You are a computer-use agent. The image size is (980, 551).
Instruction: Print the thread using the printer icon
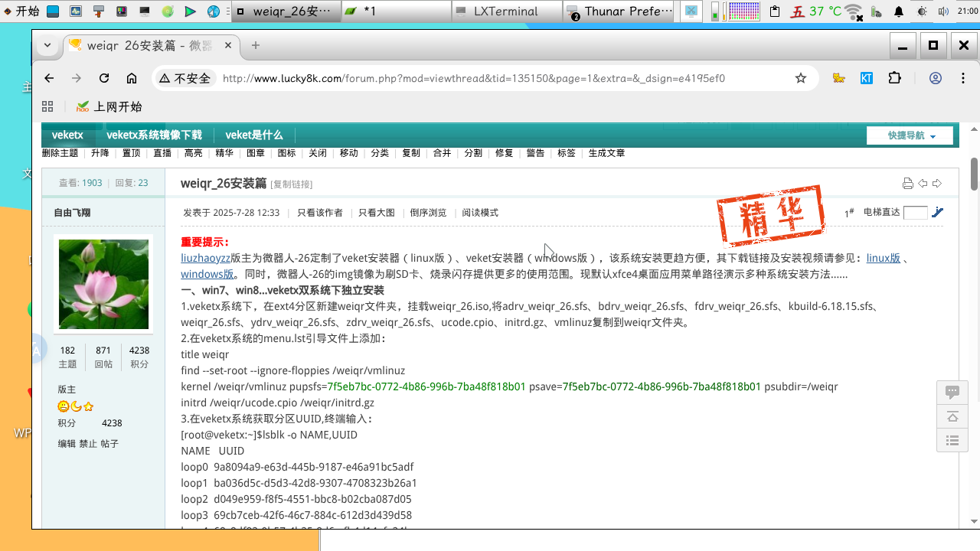tap(907, 183)
